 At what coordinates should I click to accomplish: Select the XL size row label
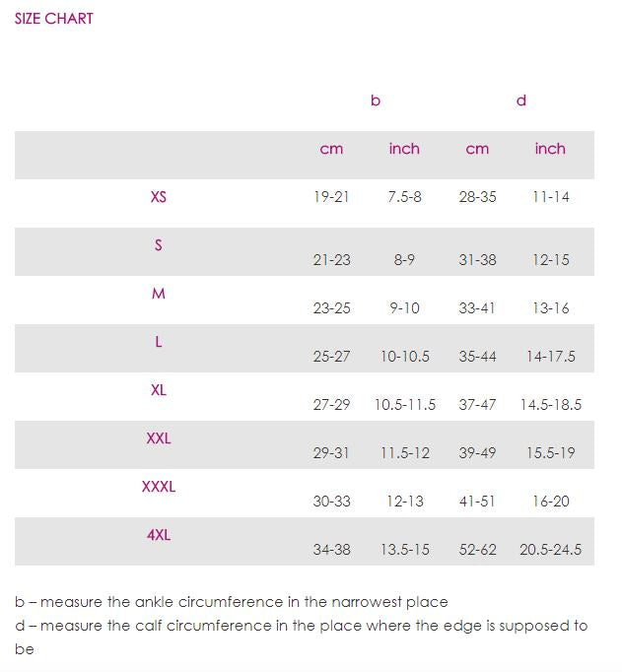click(159, 390)
